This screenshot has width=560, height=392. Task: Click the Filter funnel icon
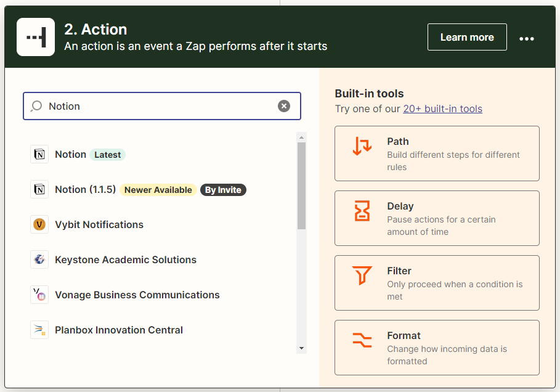click(x=362, y=275)
